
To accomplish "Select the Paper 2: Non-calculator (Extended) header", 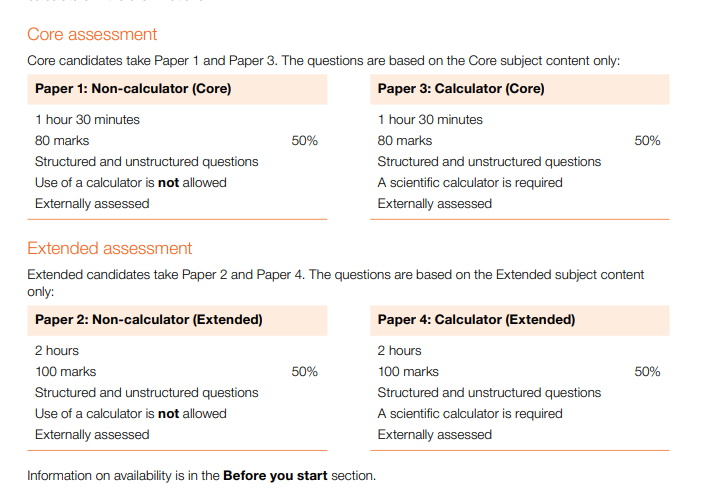I will tap(148, 320).
